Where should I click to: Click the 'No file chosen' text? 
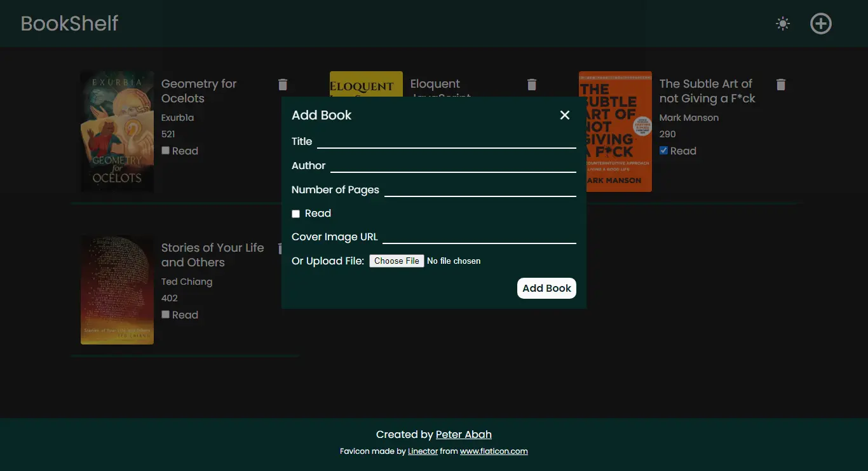tap(454, 261)
